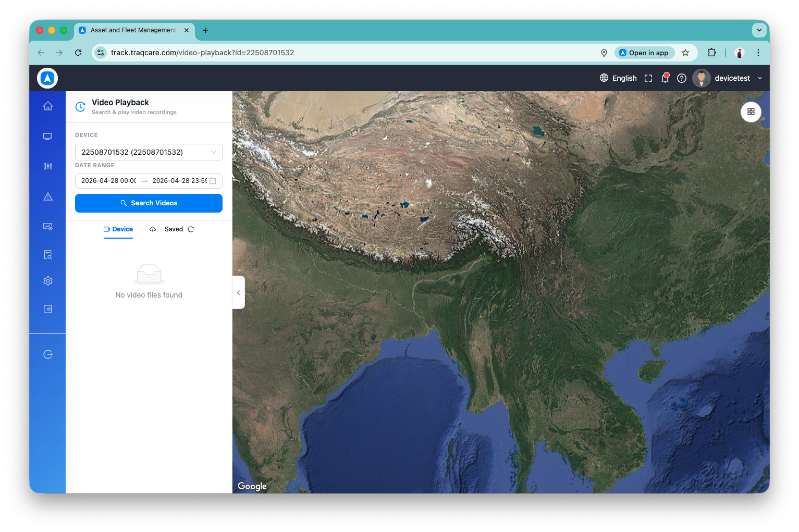The width and height of the screenshot is (799, 532).
Task: Collapse the video playback side panel
Action: point(239,292)
